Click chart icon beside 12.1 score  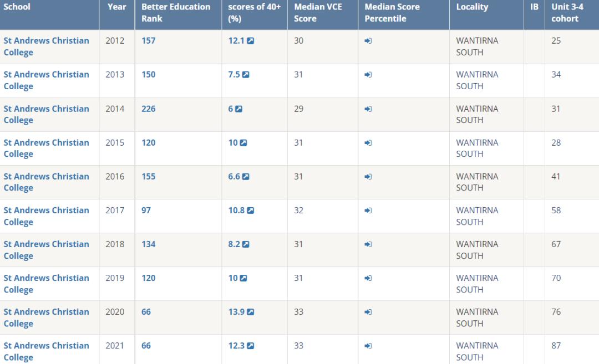[x=251, y=41]
